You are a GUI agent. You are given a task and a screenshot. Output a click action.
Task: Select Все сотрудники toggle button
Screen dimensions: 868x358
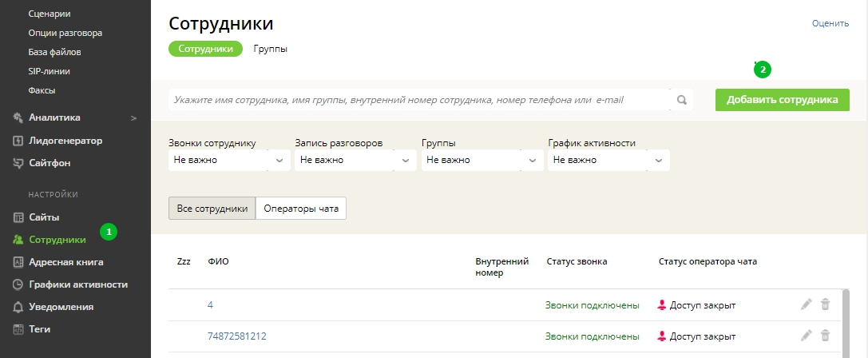212,208
